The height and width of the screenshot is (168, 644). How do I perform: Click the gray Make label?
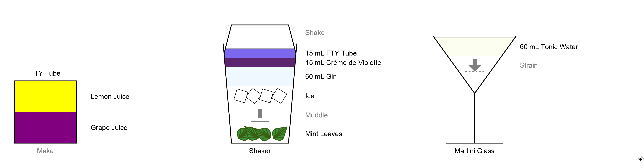click(45, 151)
